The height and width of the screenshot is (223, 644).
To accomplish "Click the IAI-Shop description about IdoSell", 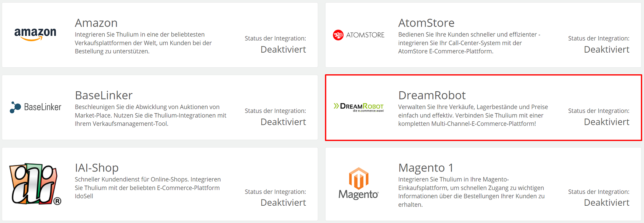I will point(148,188).
